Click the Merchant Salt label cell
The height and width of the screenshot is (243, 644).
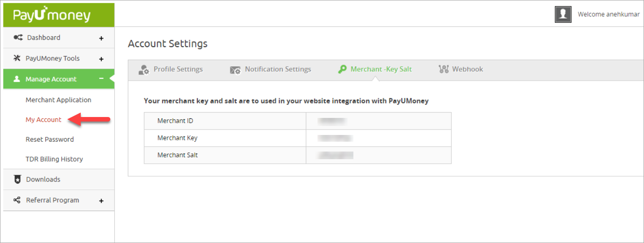(225, 155)
